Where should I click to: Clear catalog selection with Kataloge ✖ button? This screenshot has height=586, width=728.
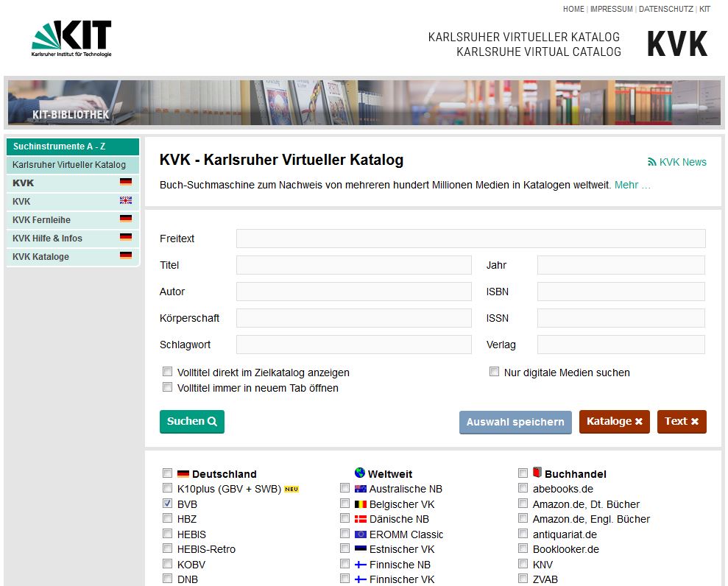pyautogui.click(x=614, y=422)
